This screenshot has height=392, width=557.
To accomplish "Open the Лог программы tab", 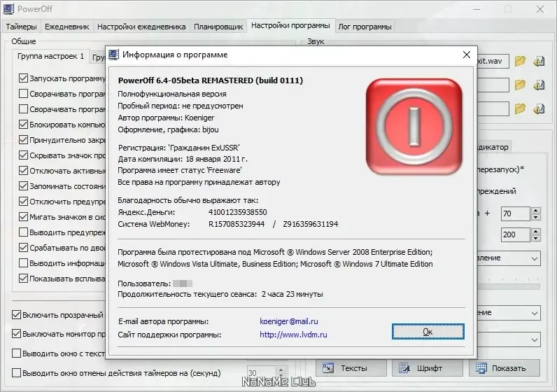I will pyautogui.click(x=365, y=27).
